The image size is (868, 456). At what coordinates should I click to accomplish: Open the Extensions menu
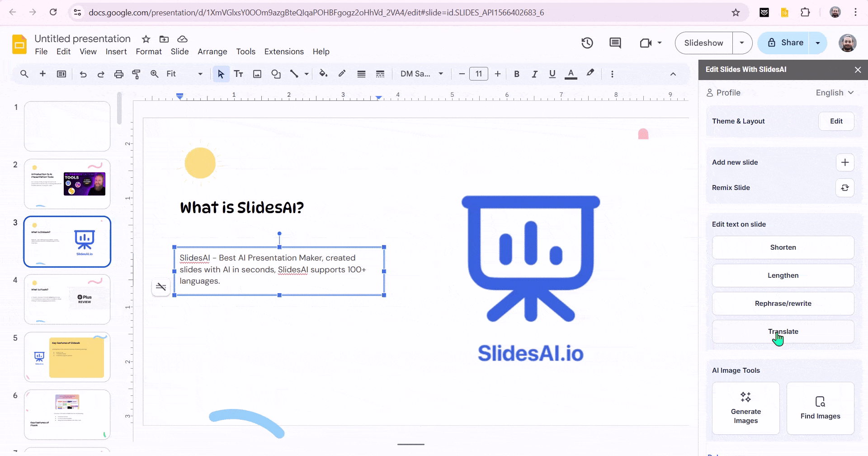click(283, 52)
